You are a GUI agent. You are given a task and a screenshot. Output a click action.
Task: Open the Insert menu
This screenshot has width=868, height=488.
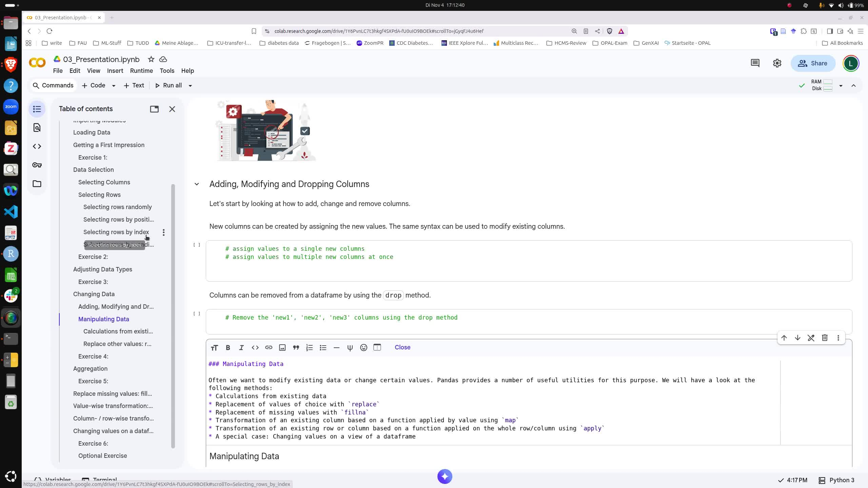[x=115, y=71]
